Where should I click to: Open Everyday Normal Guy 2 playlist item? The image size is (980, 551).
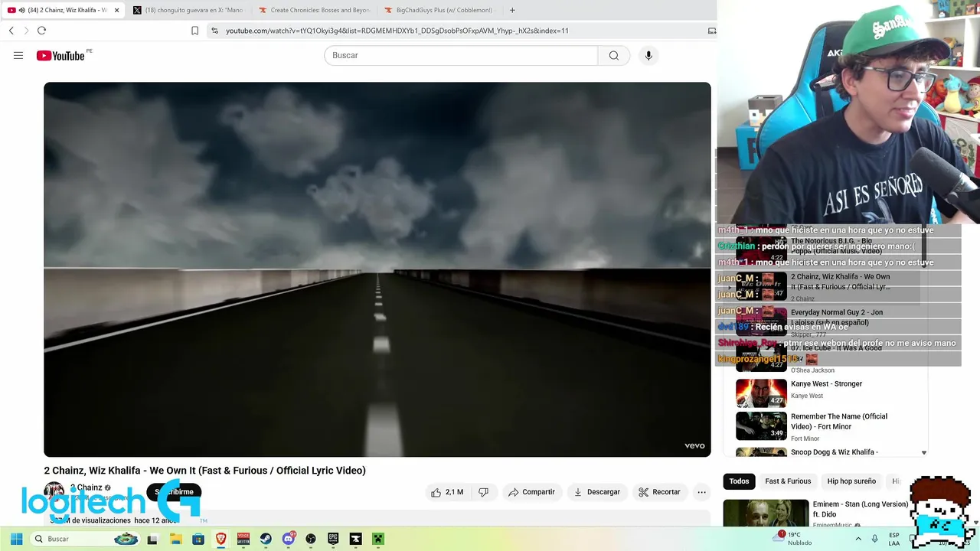(837, 317)
